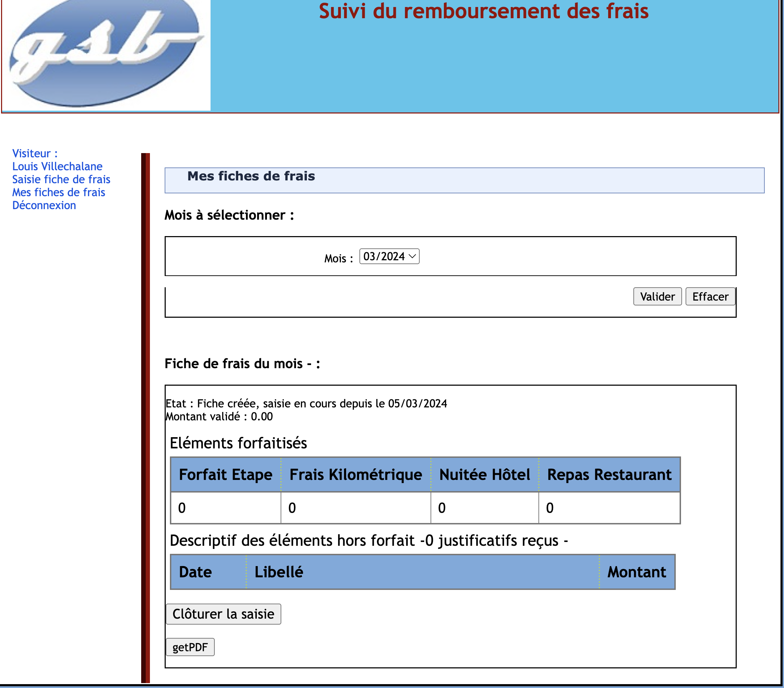The height and width of the screenshot is (688, 784).
Task: Click the Forfait Etape column header
Action: [x=225, y=474]
